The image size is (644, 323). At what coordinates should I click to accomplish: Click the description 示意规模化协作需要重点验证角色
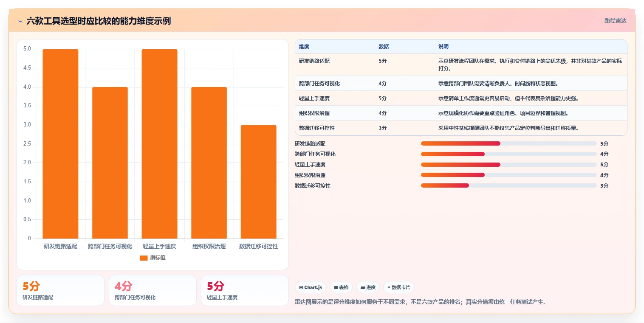pos(503,113)
